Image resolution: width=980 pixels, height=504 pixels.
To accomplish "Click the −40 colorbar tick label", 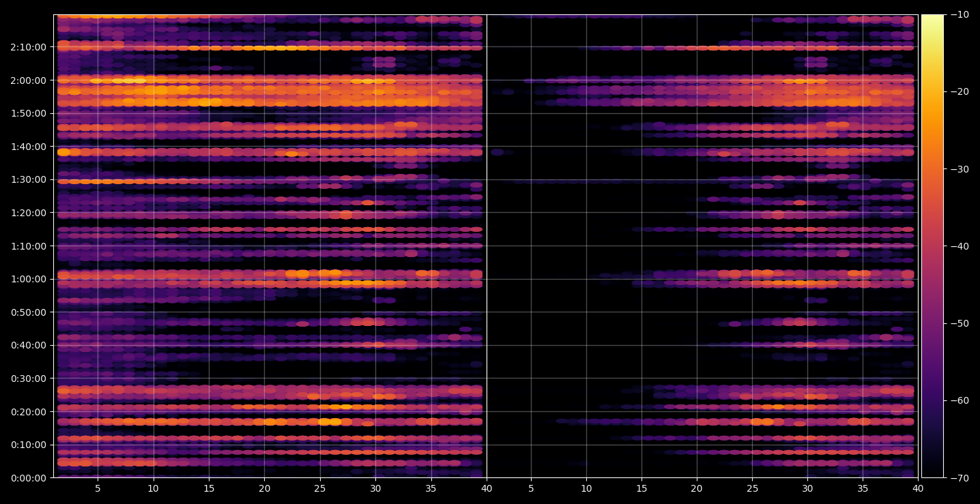I will pyautogui.click(x=960, y=246).
